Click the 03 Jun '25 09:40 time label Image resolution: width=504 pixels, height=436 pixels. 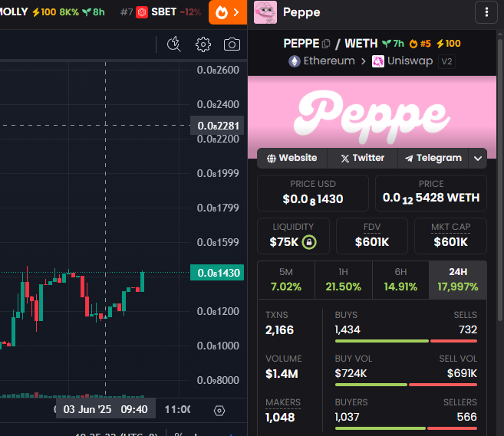point(106,409)
